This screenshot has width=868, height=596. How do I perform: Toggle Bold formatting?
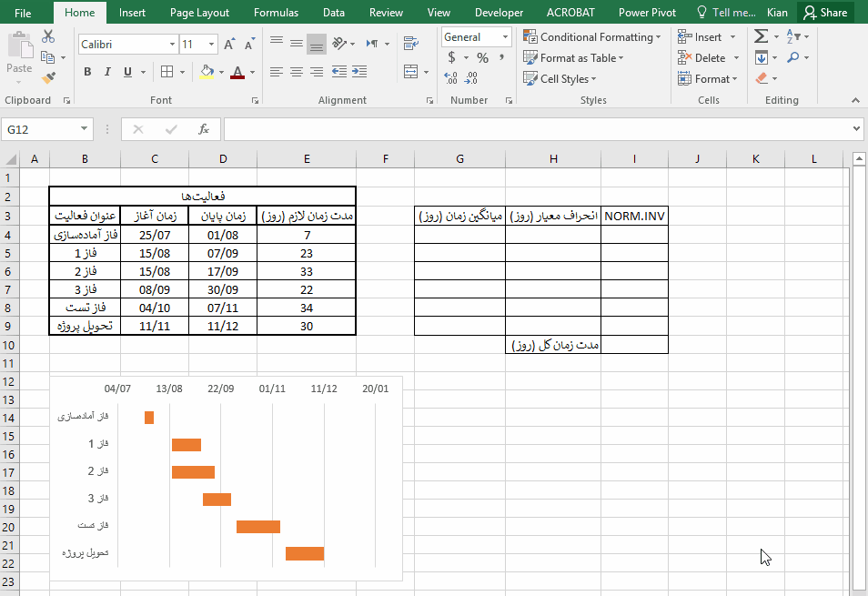pos(87,72)
